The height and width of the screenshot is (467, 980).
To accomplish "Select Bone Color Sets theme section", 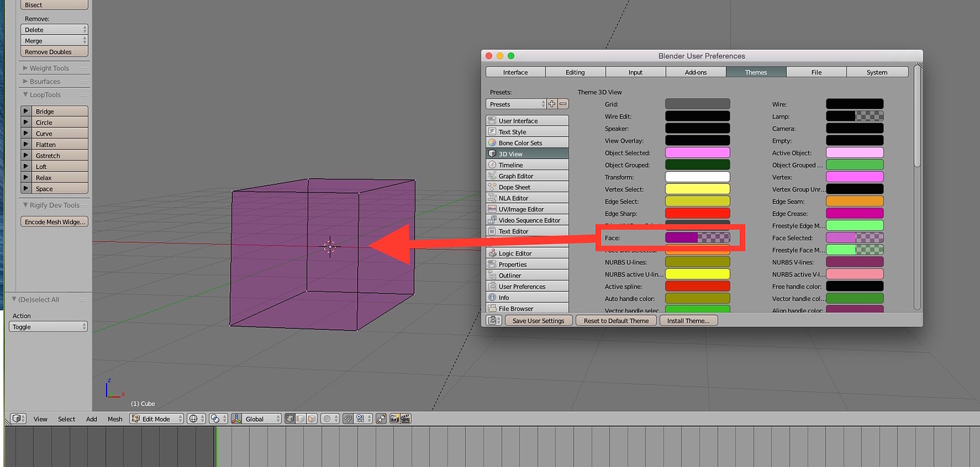I will click(x=528, y=143).
